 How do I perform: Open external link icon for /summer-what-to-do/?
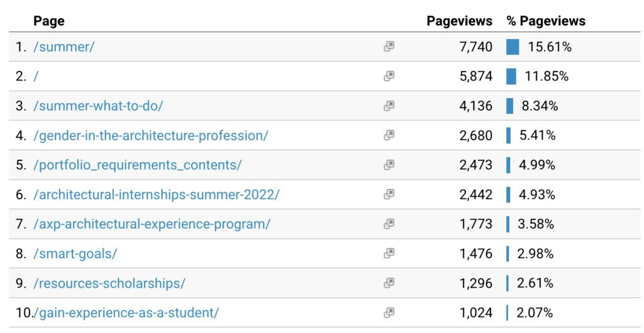[x=389, y=106]
